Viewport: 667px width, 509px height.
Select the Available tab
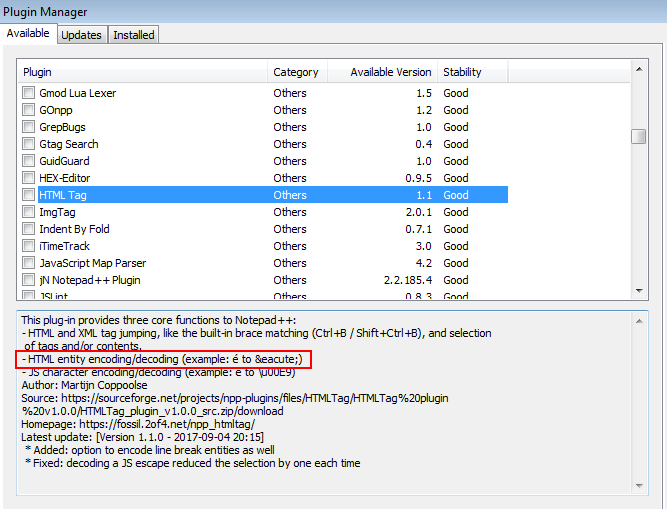point(28,33)
